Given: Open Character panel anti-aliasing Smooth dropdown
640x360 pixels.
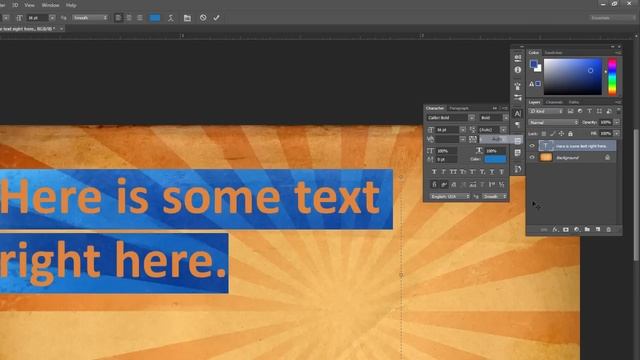Looking at the screenshot, I should tap(494, 196).
